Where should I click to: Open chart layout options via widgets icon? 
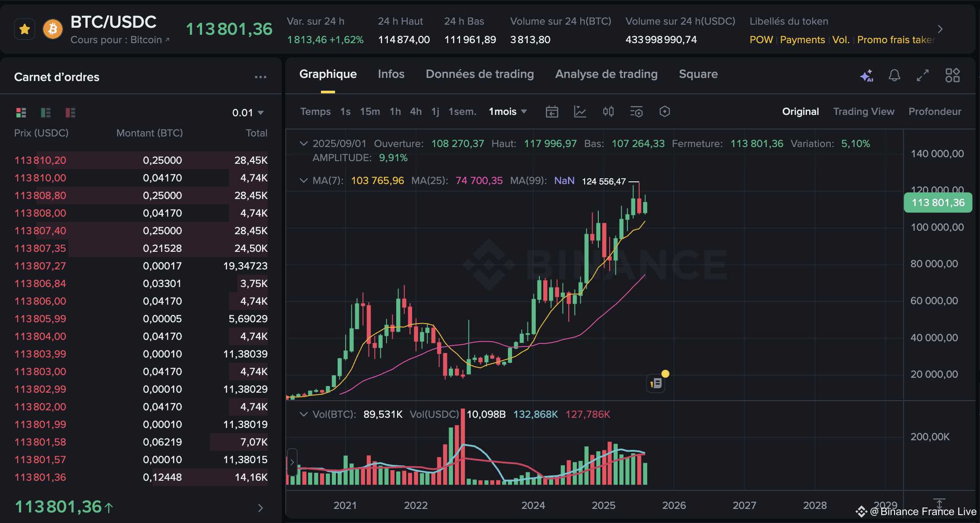[x=952, y=75]
